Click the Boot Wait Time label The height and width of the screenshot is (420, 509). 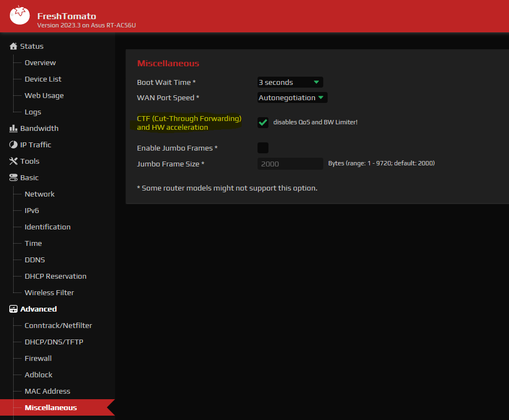pyautogui.click(x=166, y=82)
